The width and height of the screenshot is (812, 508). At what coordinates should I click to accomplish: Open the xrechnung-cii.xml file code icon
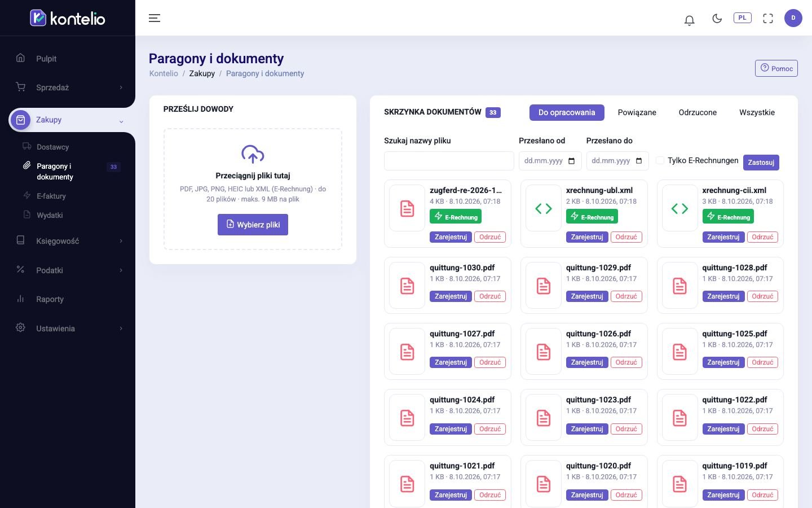679,209
